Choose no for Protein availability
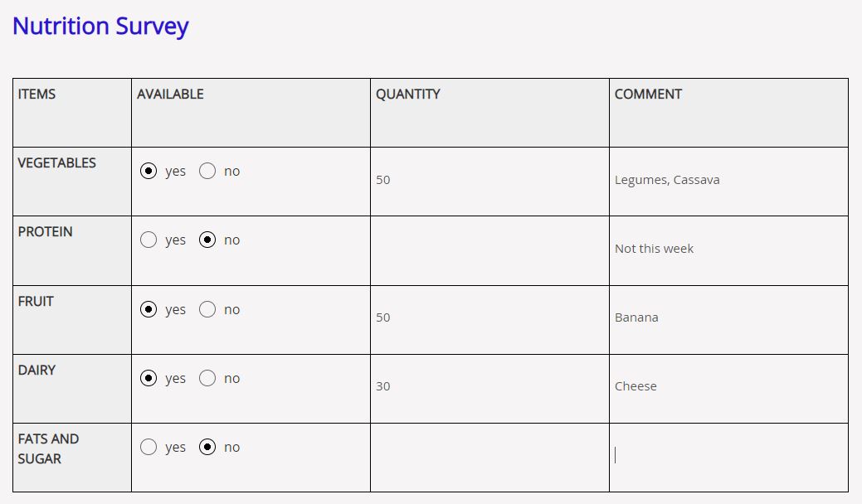Image resolution: width=862 pixels, height=504 pixels. [x=207, y=240]
